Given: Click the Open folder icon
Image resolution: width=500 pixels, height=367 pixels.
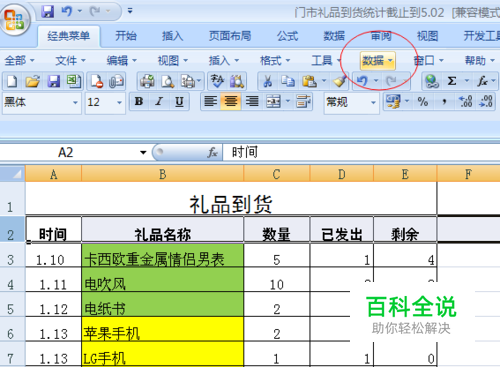Looking at the screenshot, I should tap(33, 81).
